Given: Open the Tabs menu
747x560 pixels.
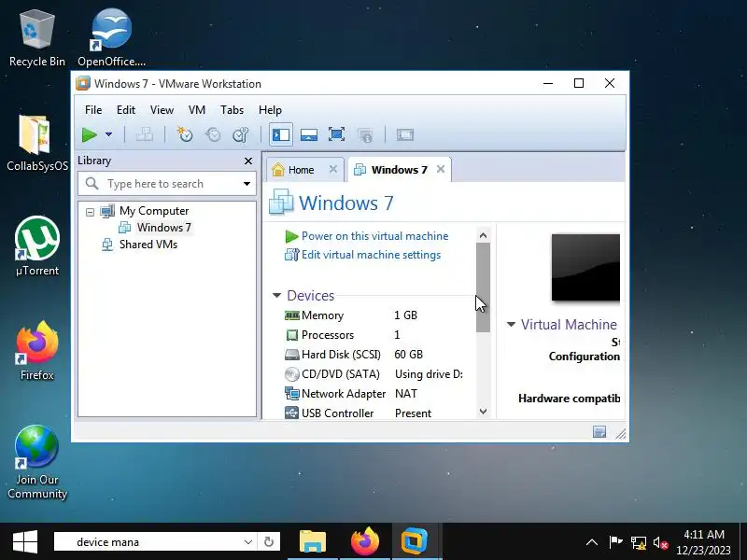Looking at the screenshot, I should tap(232, 110).
